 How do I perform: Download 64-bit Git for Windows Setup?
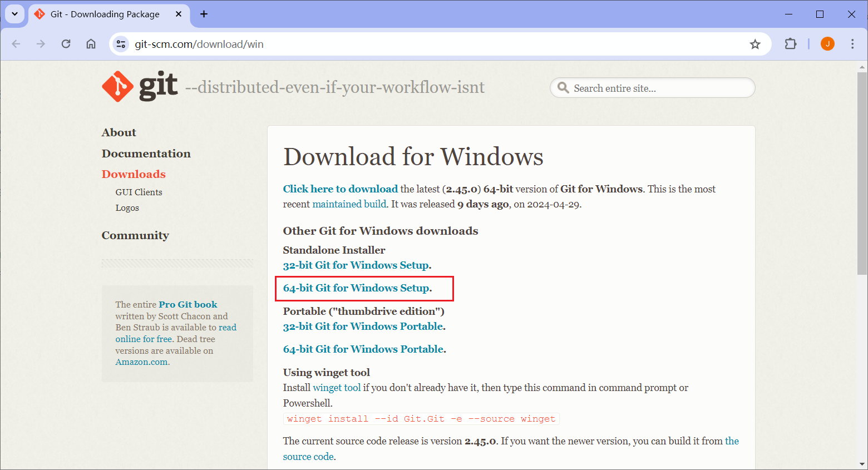357,288
